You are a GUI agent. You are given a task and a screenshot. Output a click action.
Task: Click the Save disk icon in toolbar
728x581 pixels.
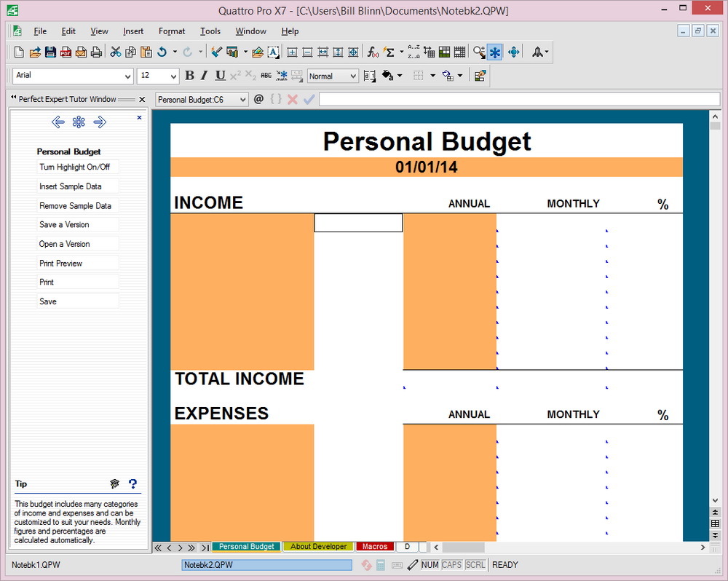coord(50,52)
